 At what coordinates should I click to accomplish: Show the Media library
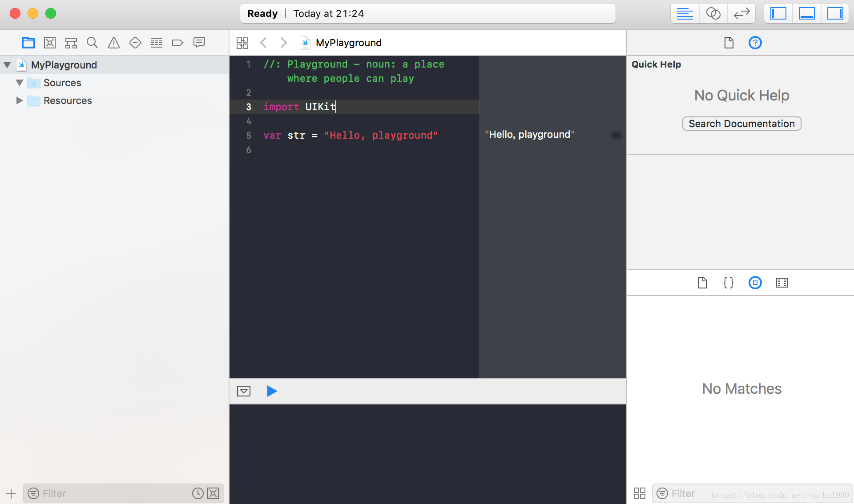pos(782,283)
